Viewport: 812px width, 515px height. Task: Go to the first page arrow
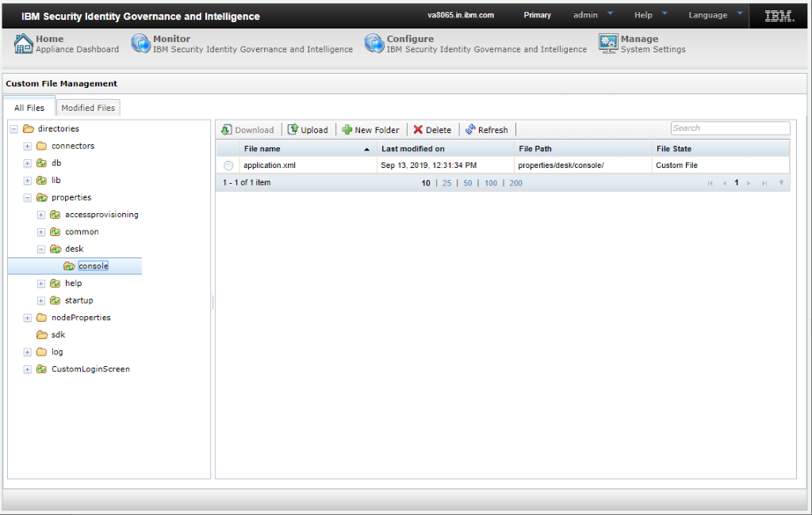(710, 183)
